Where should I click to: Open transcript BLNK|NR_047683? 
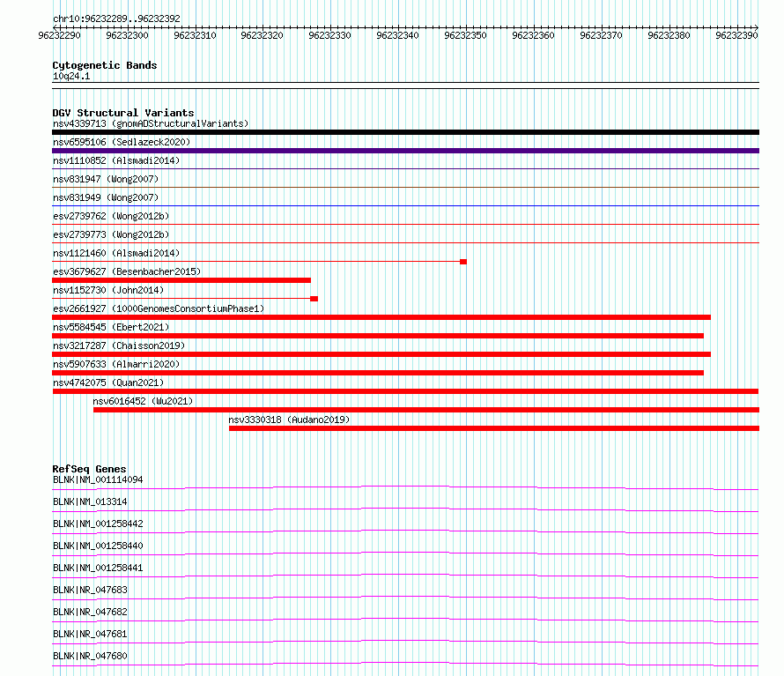[x=90, y=590]
